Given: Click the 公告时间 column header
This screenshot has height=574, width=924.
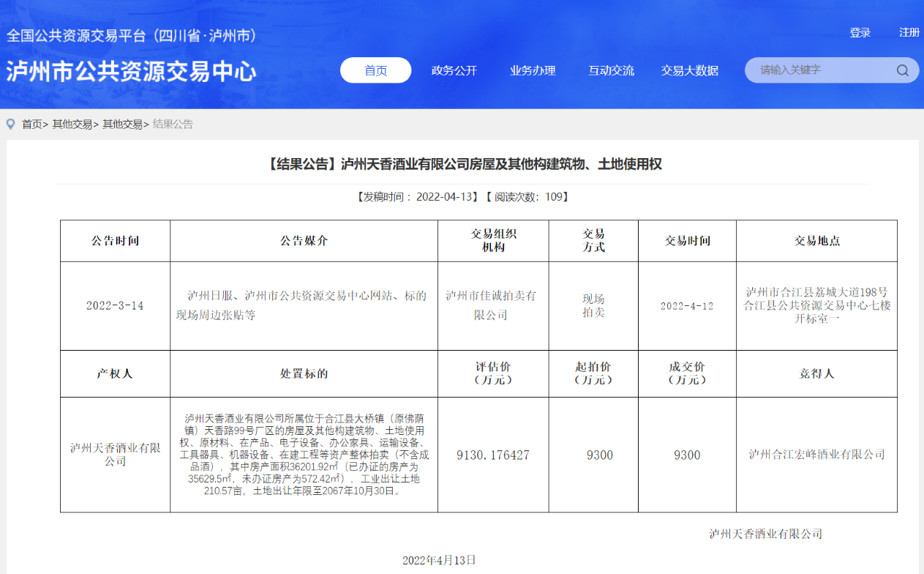Looking at the screenshot, I should click(x=116, y=241).
